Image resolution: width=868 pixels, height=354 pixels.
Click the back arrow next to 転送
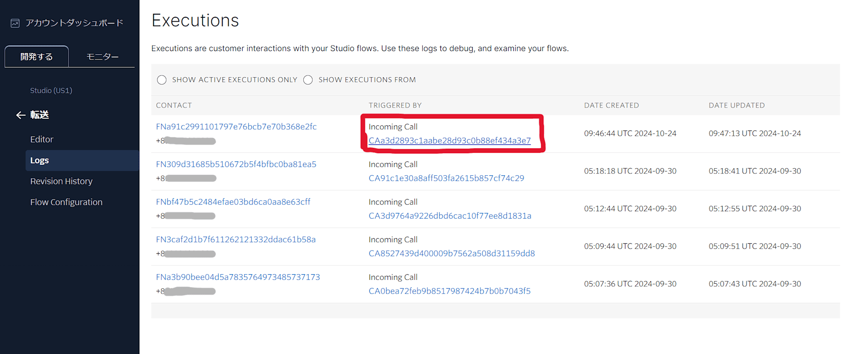[x=20, y=115]
